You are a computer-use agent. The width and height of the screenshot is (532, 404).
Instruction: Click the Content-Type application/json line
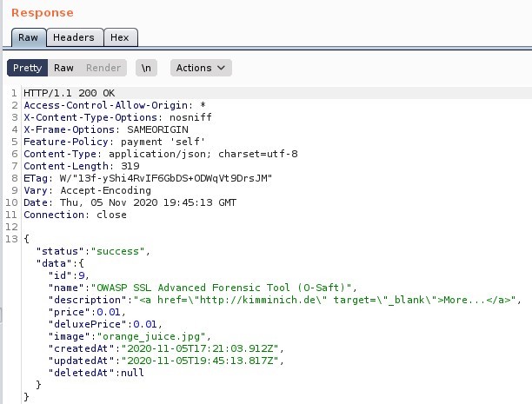(x=161, y=154)
